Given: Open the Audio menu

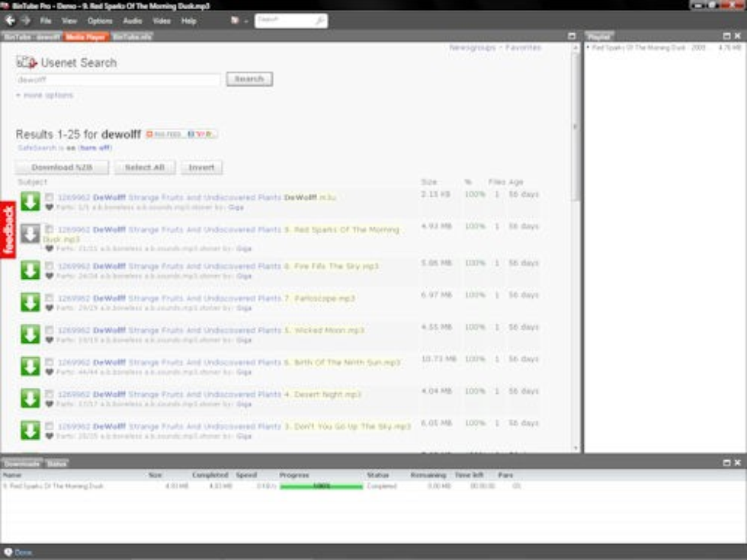Looking at the screenshot, I should tap(133, 21).
